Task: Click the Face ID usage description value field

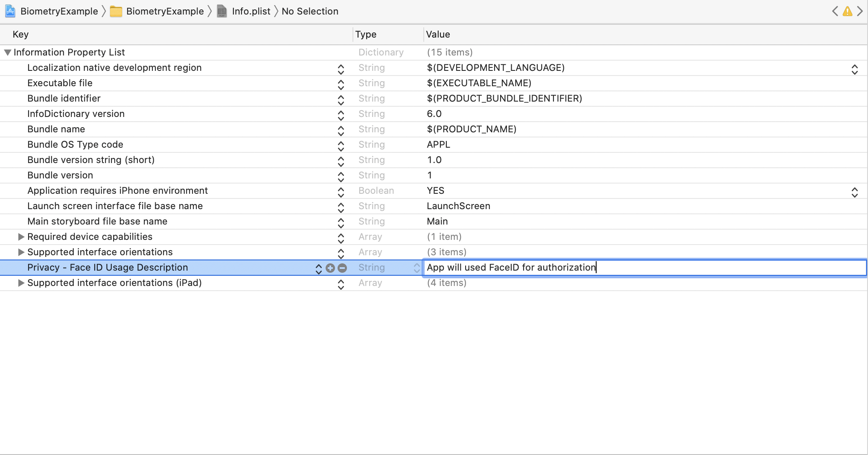Action: point(644,268)
